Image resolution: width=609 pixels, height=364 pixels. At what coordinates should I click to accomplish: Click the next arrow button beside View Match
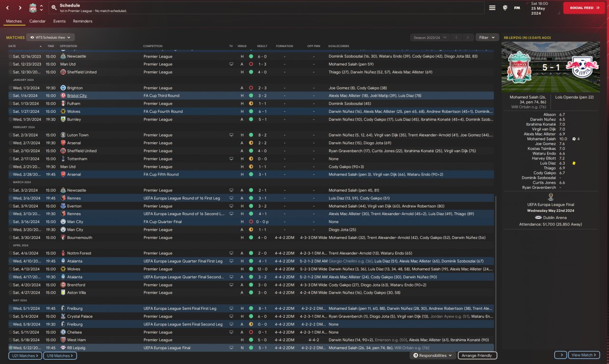click(x=560, y=355)
